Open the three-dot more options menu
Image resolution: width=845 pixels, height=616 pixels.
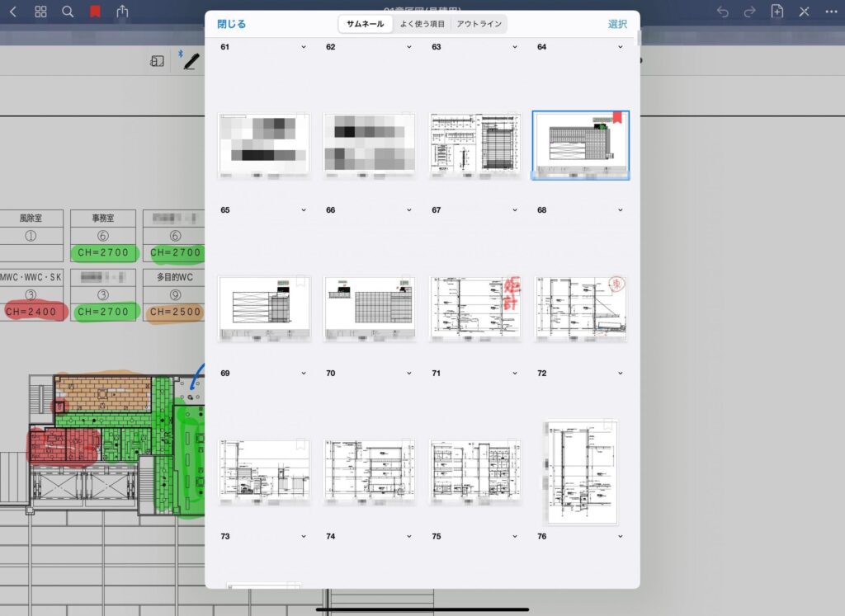[831, 12]
